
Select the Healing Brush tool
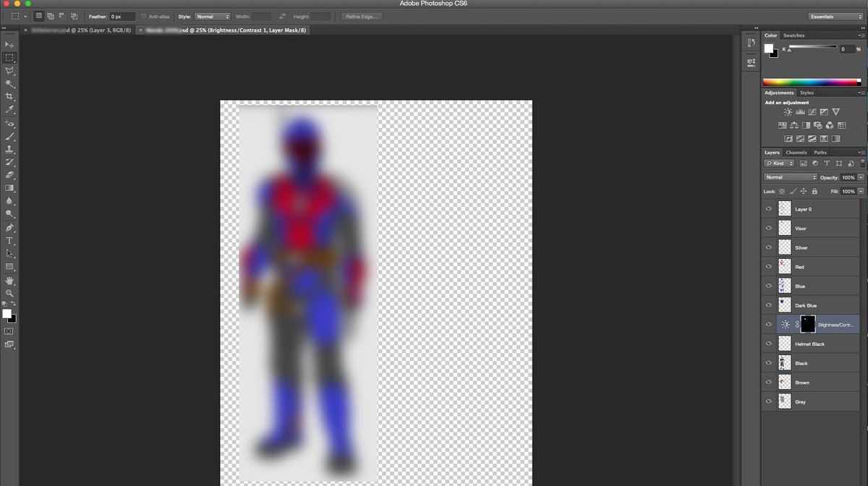tap(9, 124)
